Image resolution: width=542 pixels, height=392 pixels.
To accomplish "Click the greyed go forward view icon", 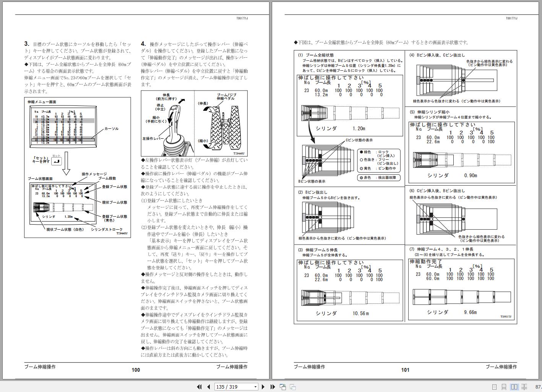I will pos(293,387).
